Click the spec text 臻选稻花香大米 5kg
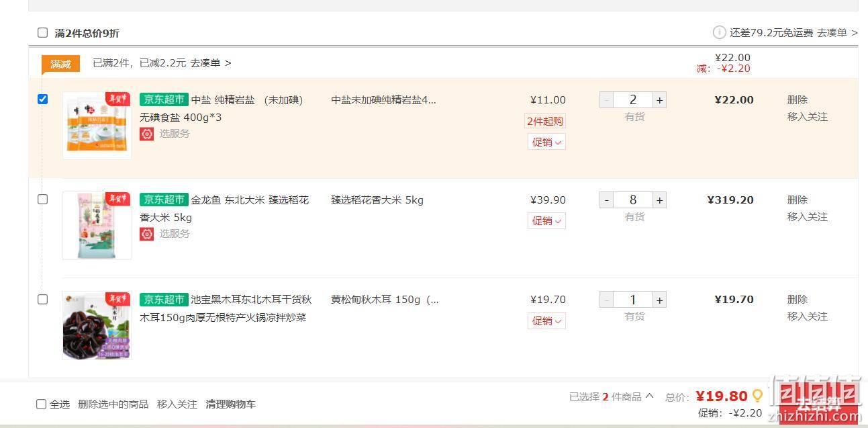The image size is (868, 428). tap(377, 200)
